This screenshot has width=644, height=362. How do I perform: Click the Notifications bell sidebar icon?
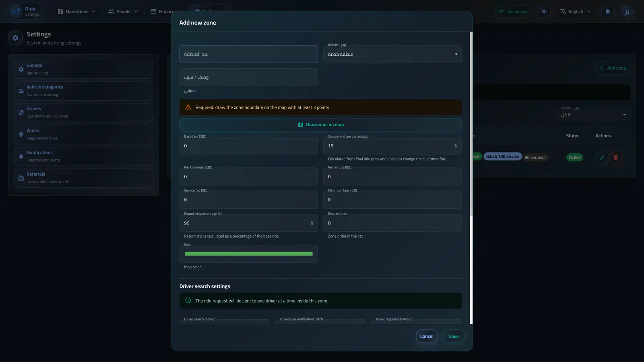(21, 156)
